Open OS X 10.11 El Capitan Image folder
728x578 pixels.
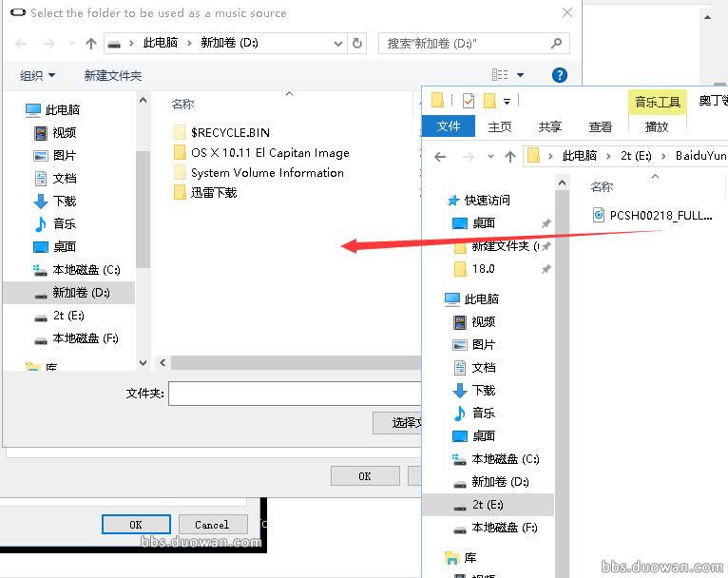click(x=269, y=152)
